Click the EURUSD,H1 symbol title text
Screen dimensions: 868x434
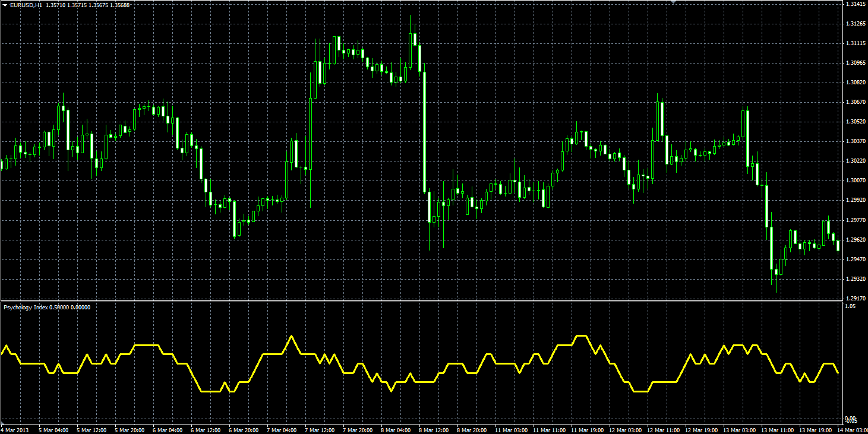pyautogui.click(x=26, y=5)
